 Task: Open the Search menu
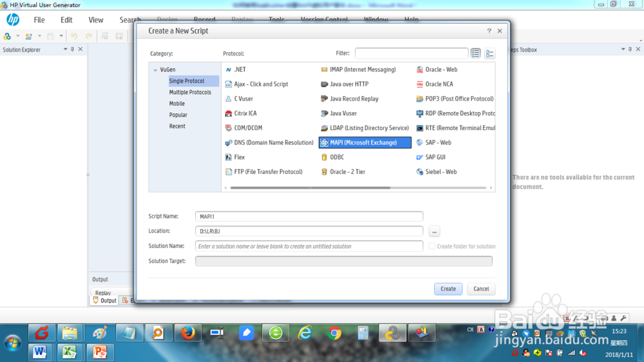130,20
